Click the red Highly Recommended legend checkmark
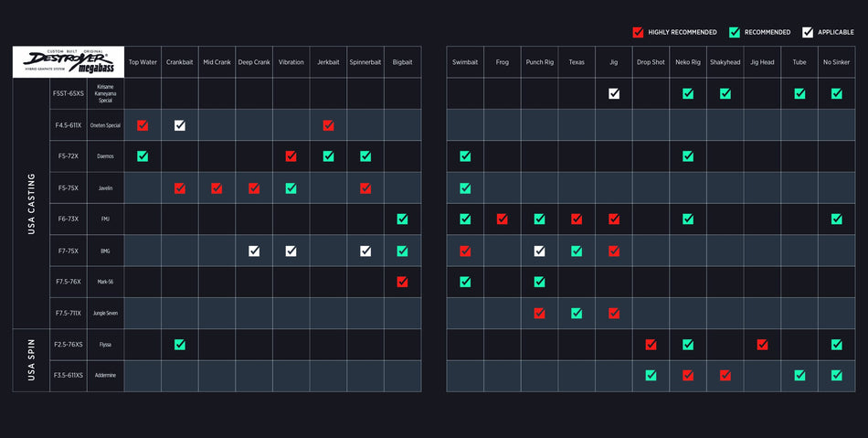868x438 pixels. [638, 32]
